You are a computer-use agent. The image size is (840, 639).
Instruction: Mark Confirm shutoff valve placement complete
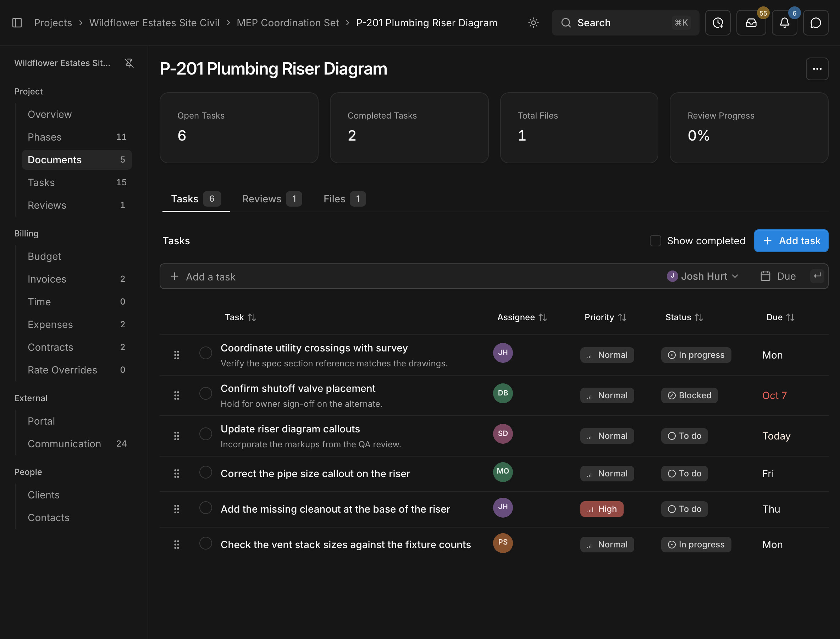[206, 393]
